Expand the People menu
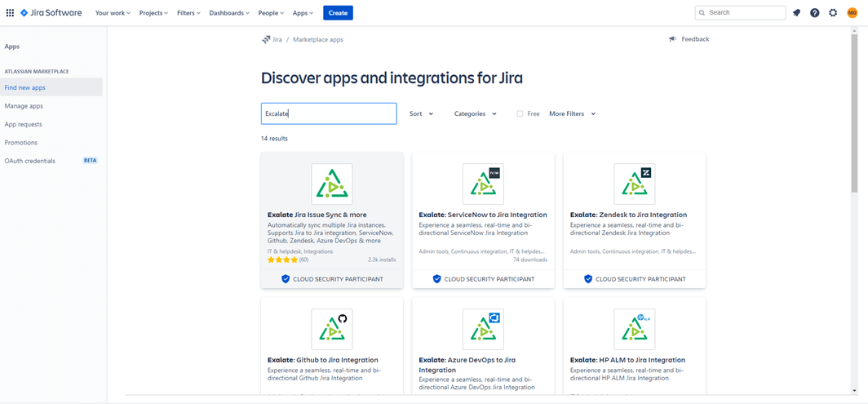Viewport: 868px width, 404px height. click(271, 13)
